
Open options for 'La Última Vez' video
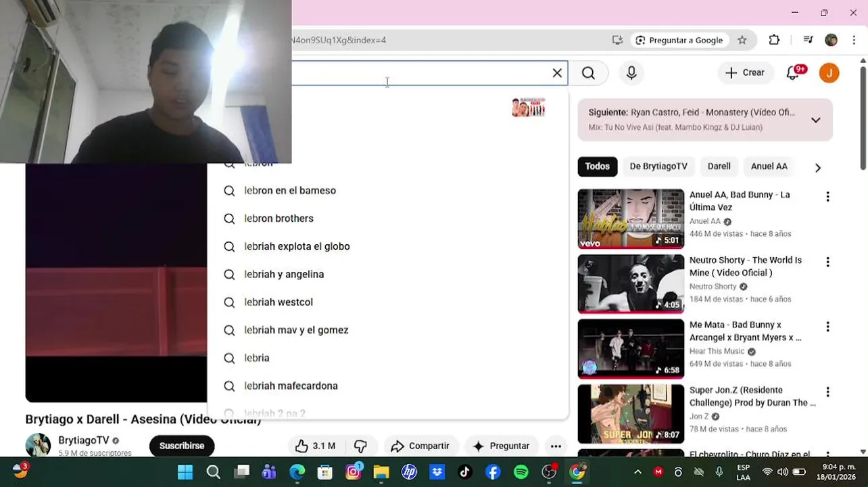[827, 197]
